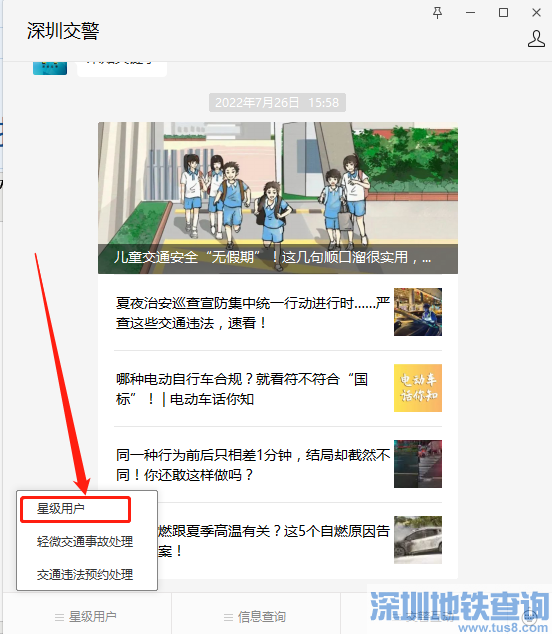Maximize the chat window
The height and width of the screenshot is (634, 552).
click(503, 13)
